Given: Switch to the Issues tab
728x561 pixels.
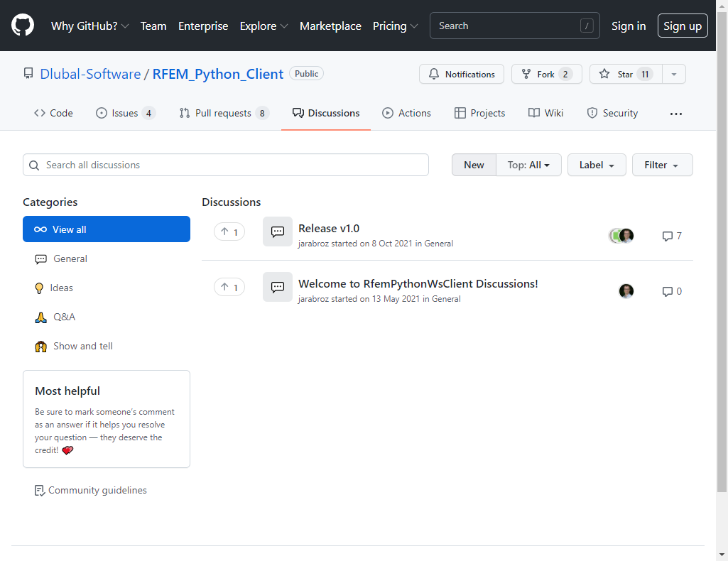Looking at the screenshot, I should (125, 113).
